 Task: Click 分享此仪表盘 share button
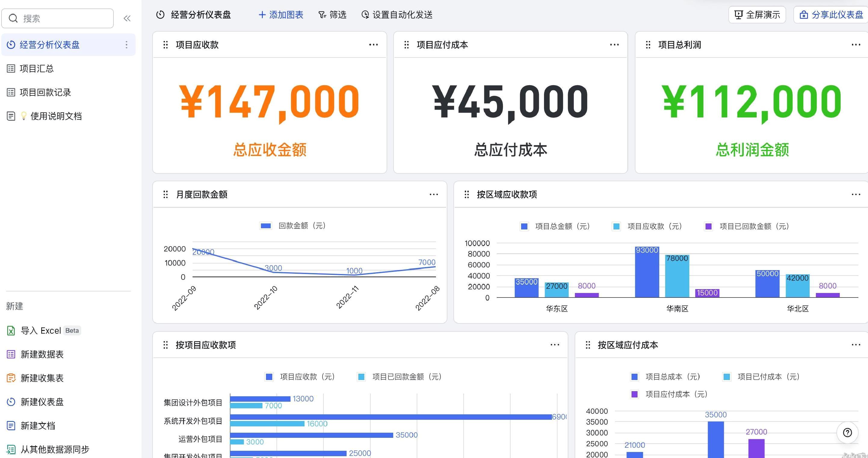831,15
